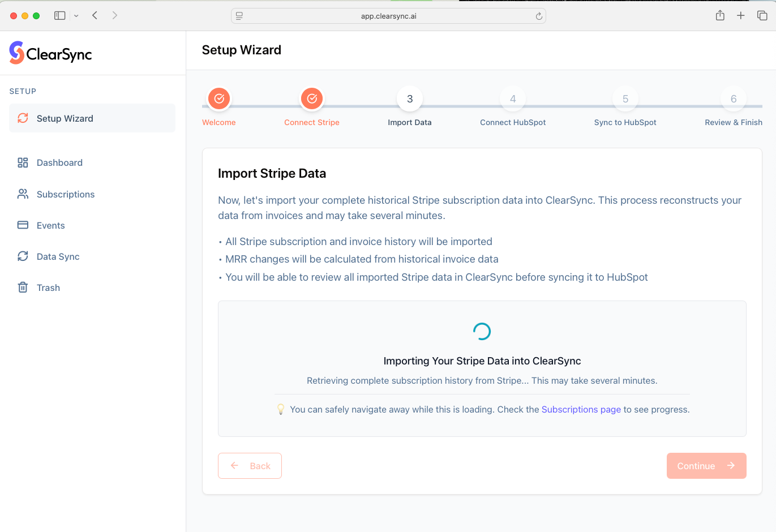This screenshot has width=776, height=532.
Task: Reload the page in the address bar
Action: tap(539, 16)
